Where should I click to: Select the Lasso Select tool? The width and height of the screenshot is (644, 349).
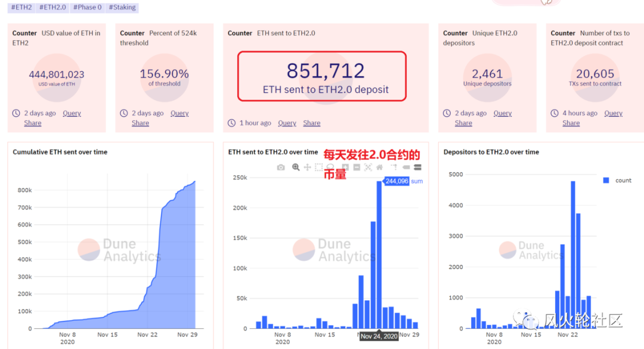tap(330, 168)
